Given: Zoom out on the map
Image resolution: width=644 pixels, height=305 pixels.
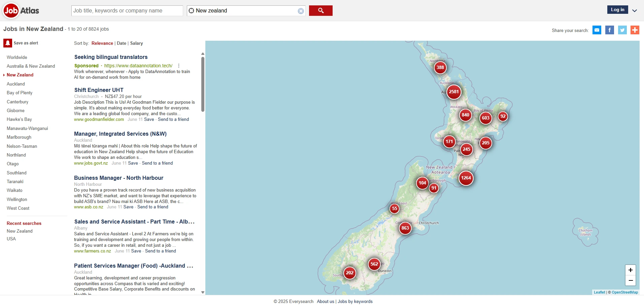Looking at the screenshot, I should click(x=631, y=280).
